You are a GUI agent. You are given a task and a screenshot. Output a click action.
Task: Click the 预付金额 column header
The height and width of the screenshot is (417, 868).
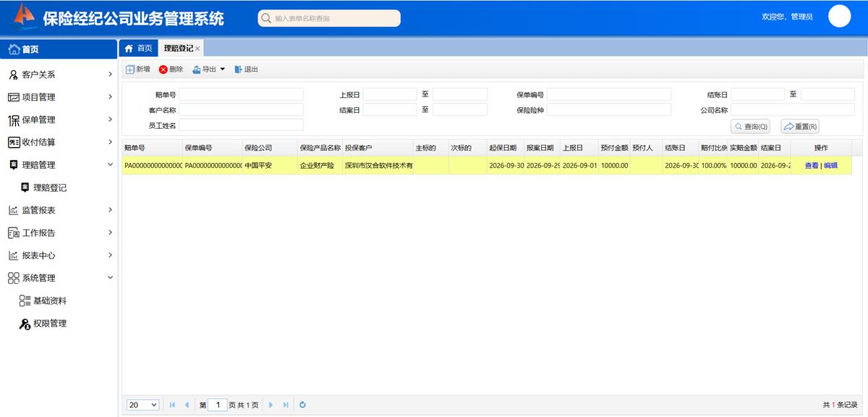point(613,148)
